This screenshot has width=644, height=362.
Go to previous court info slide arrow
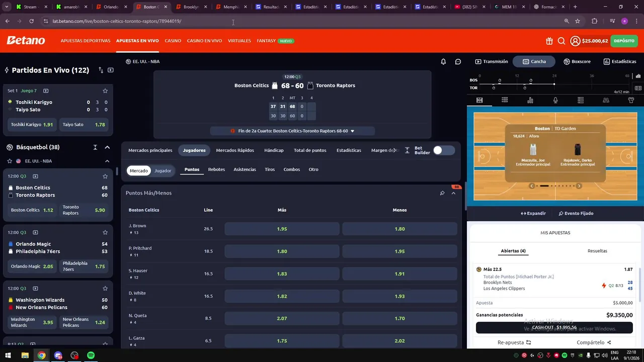pyautogui.click(x=532, y=186)
